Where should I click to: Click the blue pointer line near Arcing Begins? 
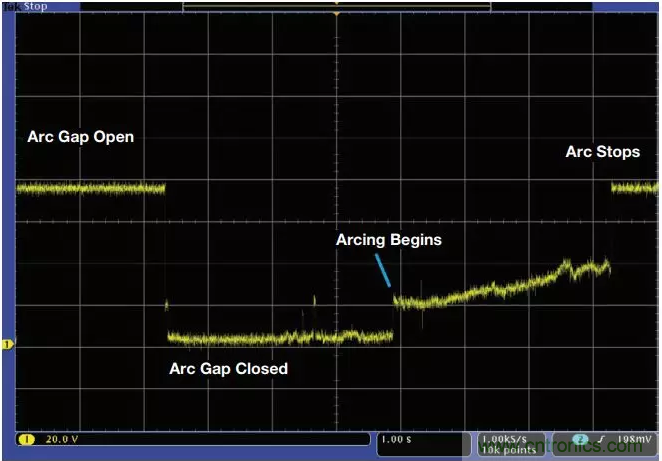[x=383, y=270]
